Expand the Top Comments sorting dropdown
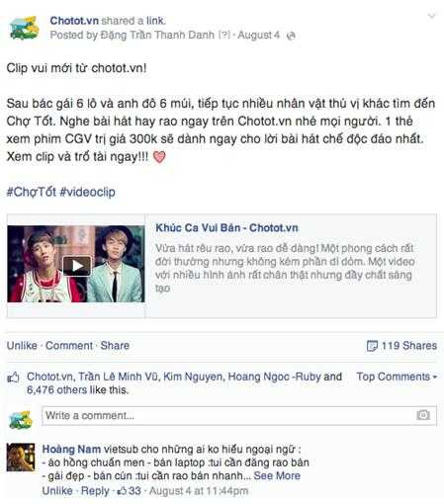The image size is (444, 504). coord(397,377)
